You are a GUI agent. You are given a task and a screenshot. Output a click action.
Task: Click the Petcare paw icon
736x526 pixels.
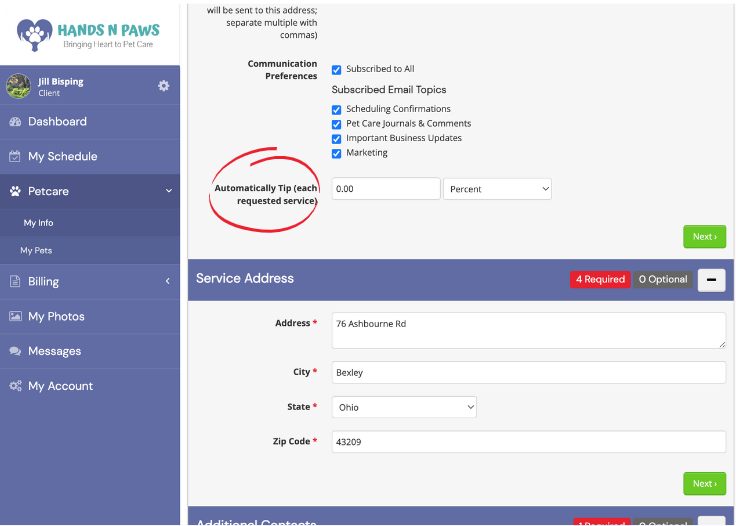(x=15, y=191)
